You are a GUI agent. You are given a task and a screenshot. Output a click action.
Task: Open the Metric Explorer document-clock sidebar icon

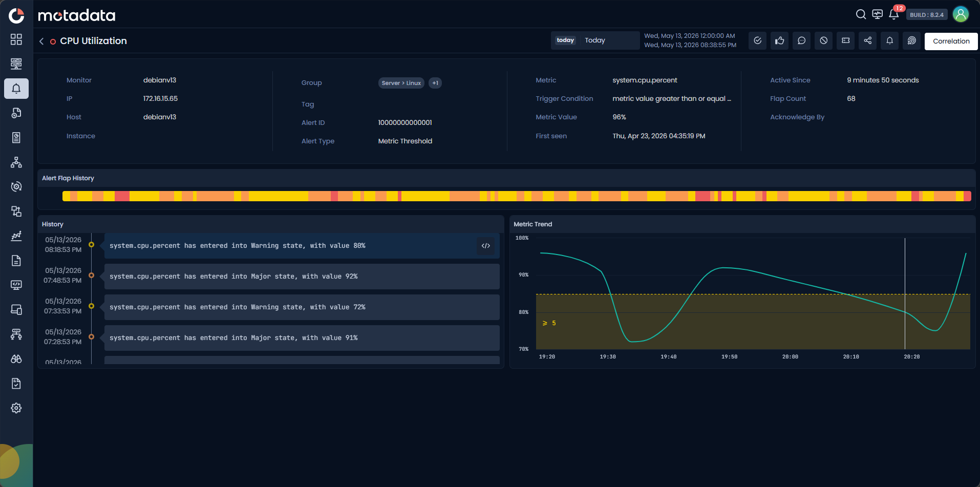(x=16, y=113)
